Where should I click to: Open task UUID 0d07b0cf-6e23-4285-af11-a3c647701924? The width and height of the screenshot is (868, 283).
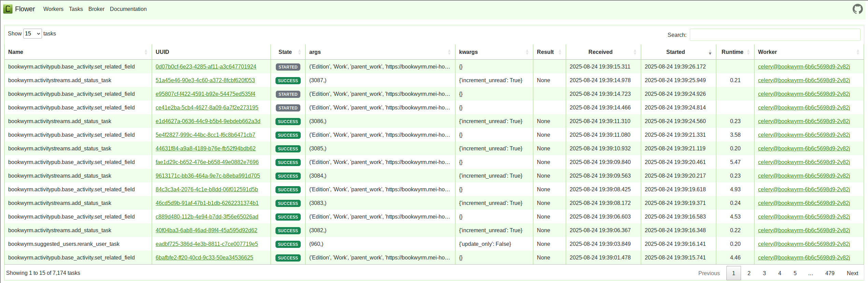pyautogui.click(x=206, y=66)
